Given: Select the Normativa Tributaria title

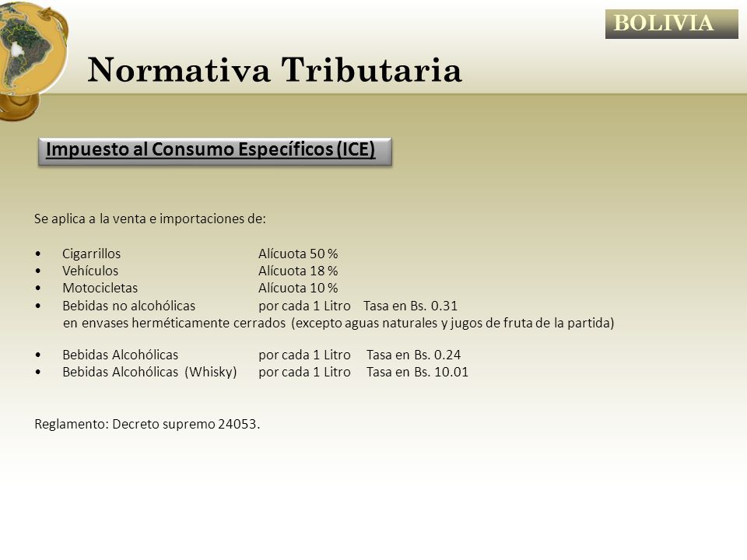Looking at the screenshot, I should [275, 70].
